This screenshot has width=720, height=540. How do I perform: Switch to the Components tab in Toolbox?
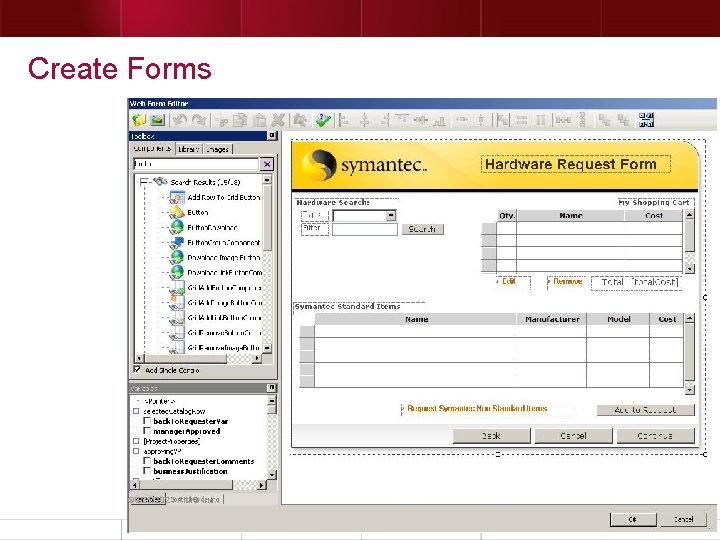click(152, 149)
